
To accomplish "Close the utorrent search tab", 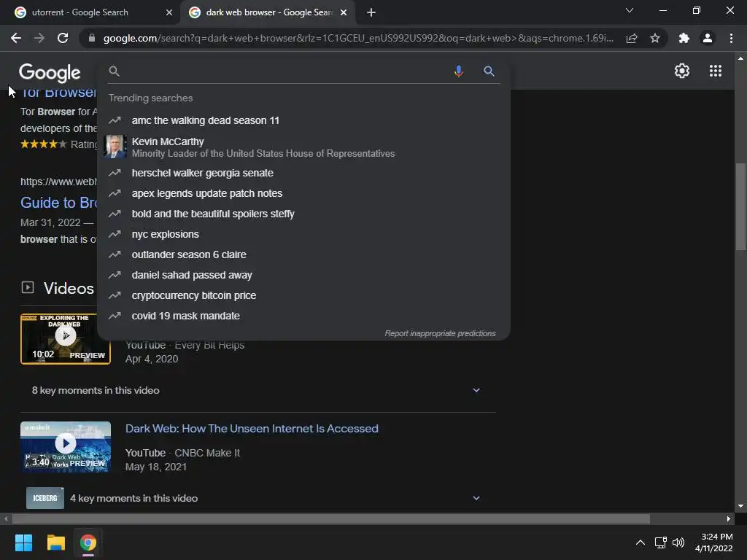I will [169, 12].
